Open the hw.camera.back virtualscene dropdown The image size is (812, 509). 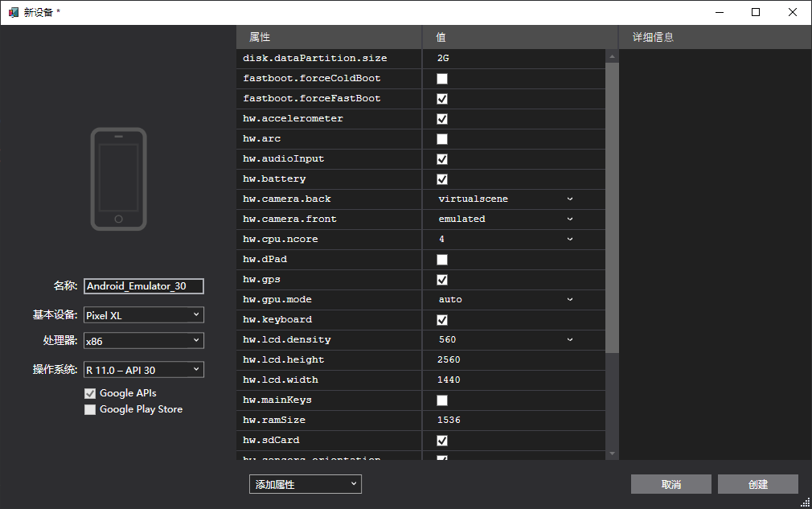pyautogui.click(x=569, y=199)
